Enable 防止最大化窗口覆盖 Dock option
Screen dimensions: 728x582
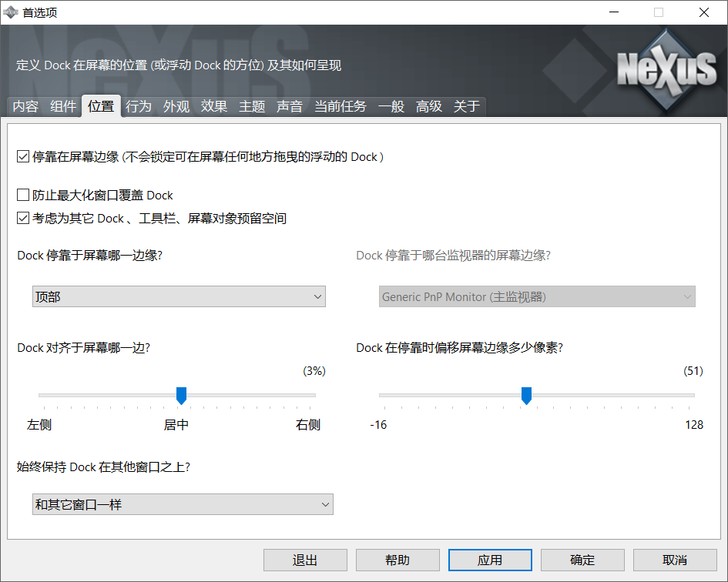pyautogui.click(x=23, y=195)
